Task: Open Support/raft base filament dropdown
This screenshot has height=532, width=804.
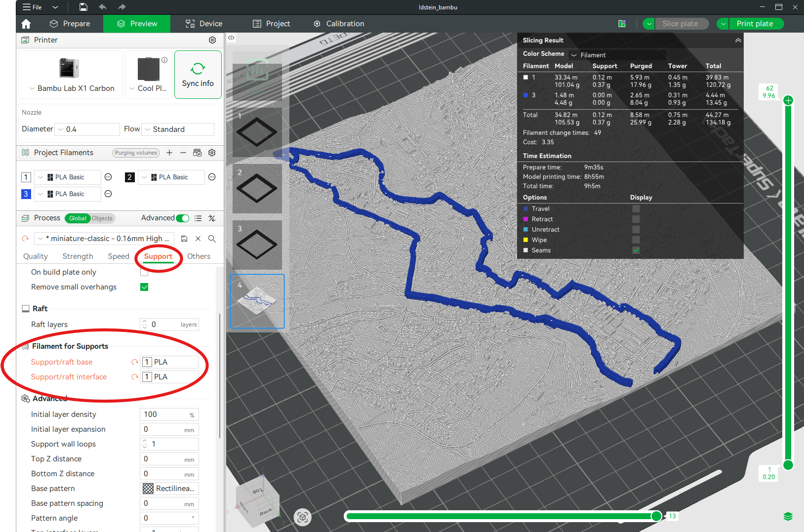Action: tap(169, 362)
